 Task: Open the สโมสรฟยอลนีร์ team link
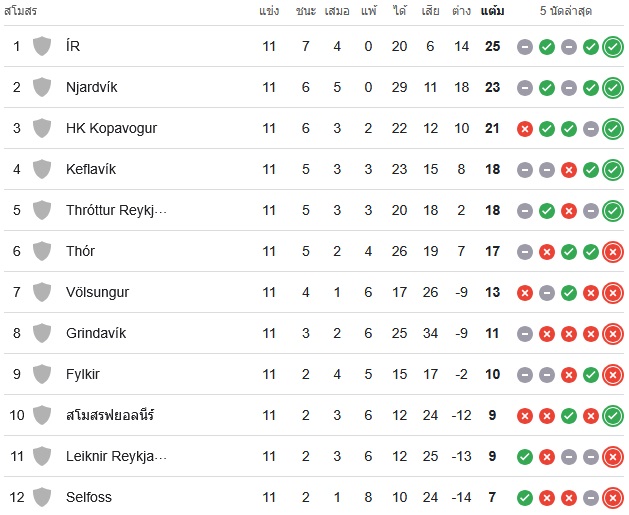[x=110, y=415]
